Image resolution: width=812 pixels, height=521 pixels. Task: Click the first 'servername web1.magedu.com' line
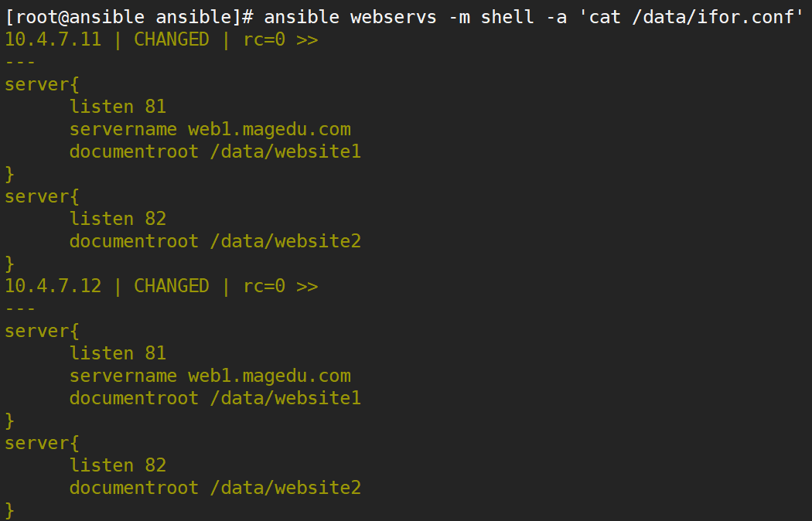click(210, 129)
